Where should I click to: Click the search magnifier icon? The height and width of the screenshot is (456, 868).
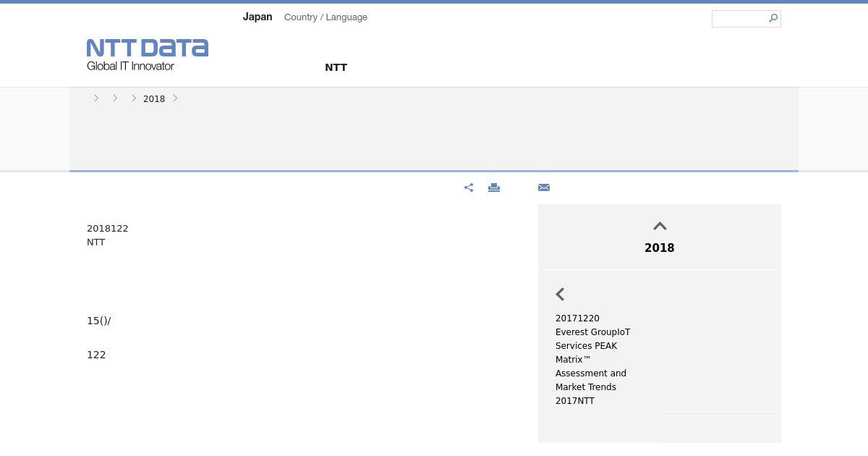(773, 18)
